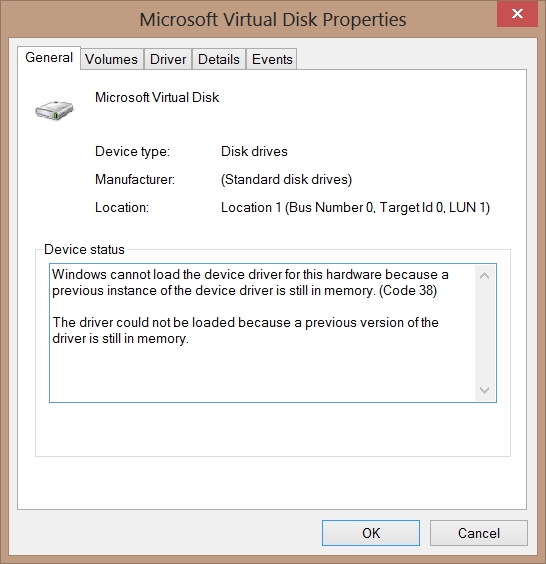Click the window title 'Microsoft Virtual Disk Properties'
546x564 pixels.
point(273,19)
